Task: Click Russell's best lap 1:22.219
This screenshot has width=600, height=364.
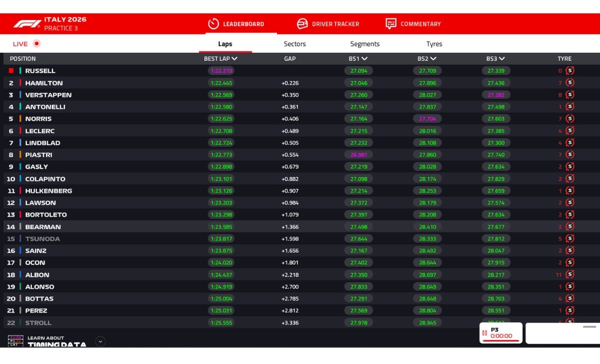Action: (x=221, y=71)
